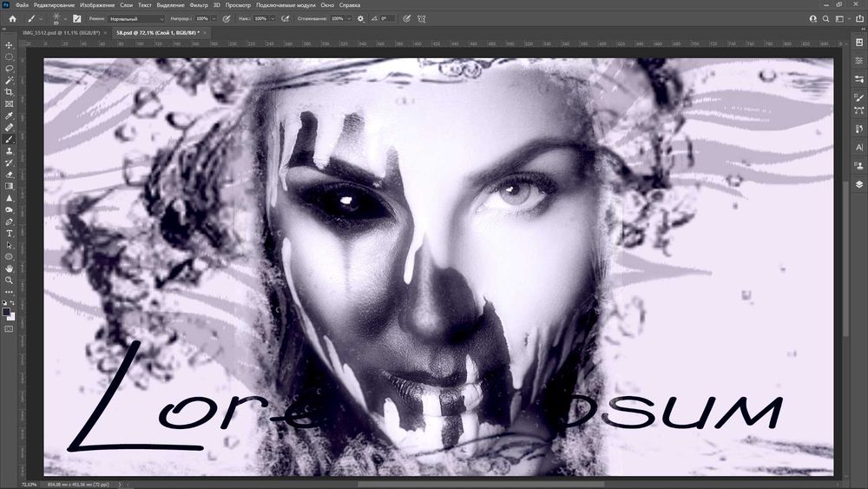Viewport: 868px width, 489px height.
Task: Select the History Brush tool
Action: pyautogui.click(x=9, y=162)
